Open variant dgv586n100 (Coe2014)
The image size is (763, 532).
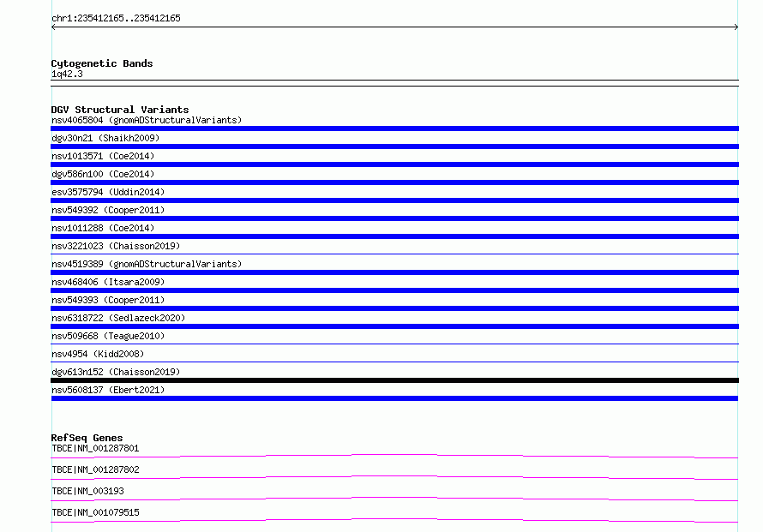[x=103, y=174]
